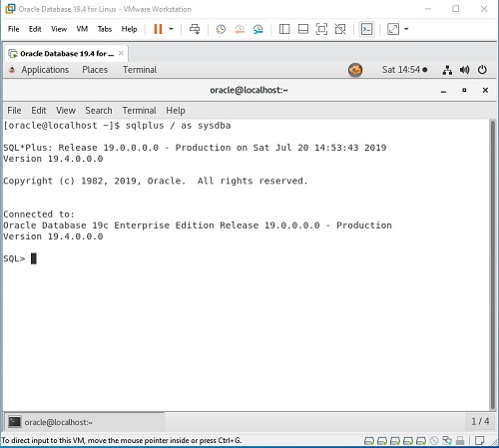The height and width of the screenshot is (448, 499).
Task: Click the CD/DVD drive status icon
Action: (x=434, y=441)
